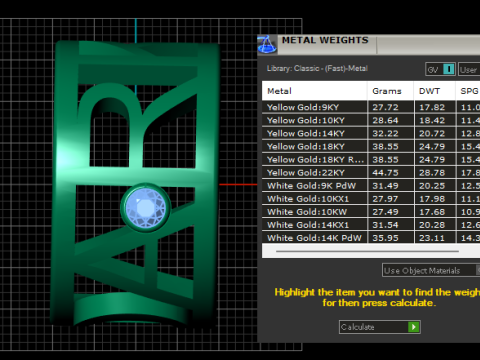Select the White Gold:9K PdW row

coord(371,186)
